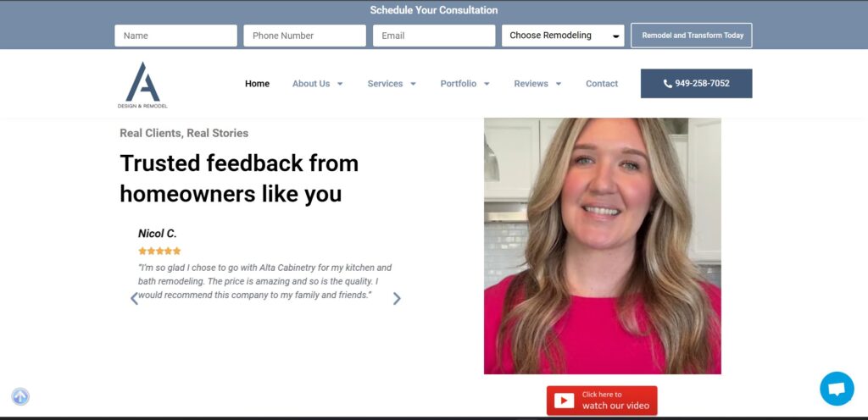Viewport: 868px width, 420px height.
Task: Open the Contact page link
Action: point(602,84)
